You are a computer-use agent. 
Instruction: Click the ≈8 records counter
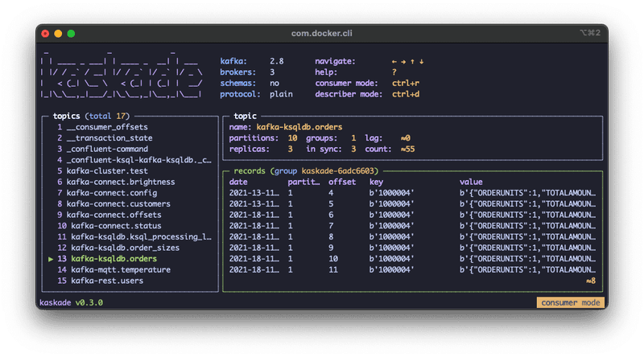pos(591,281)
